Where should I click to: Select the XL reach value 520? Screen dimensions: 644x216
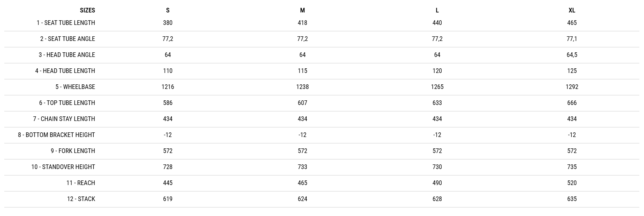tap(572, 183)
